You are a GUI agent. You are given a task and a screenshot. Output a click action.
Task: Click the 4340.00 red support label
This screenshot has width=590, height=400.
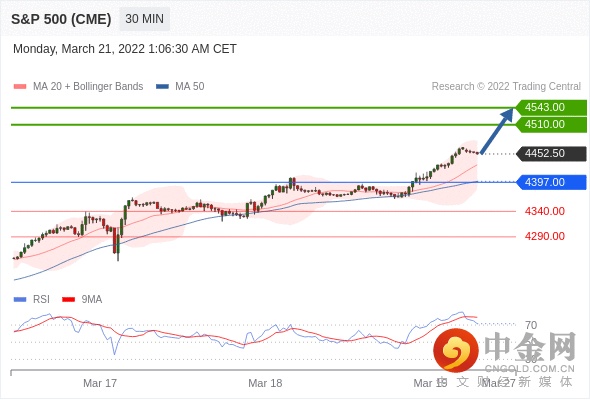545,211
